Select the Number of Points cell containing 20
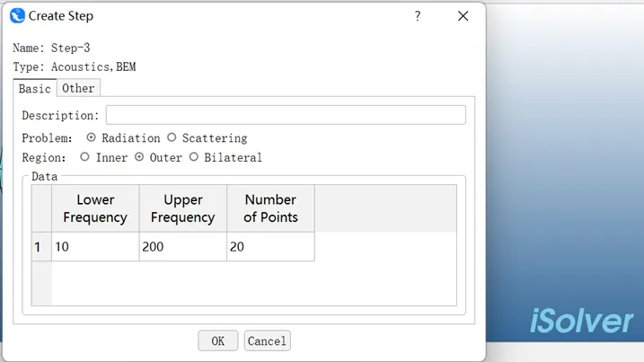This screenshot has width=644, height=362. [270, 246]
